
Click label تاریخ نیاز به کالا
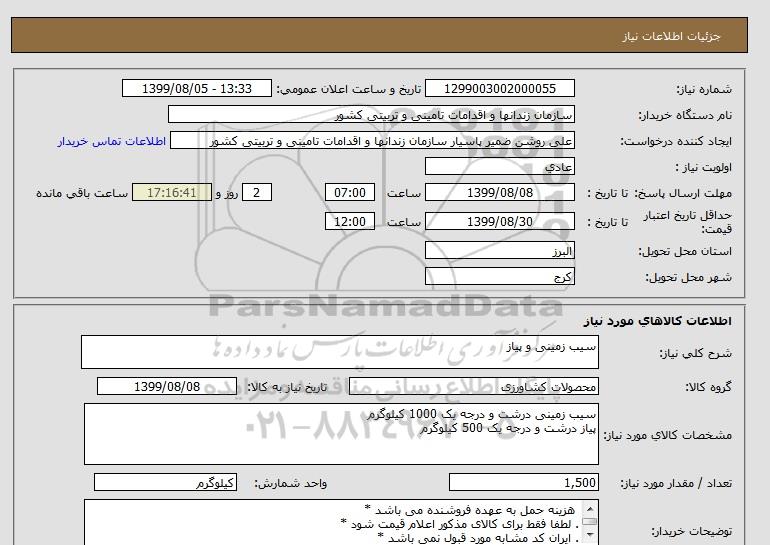(287, 387)
